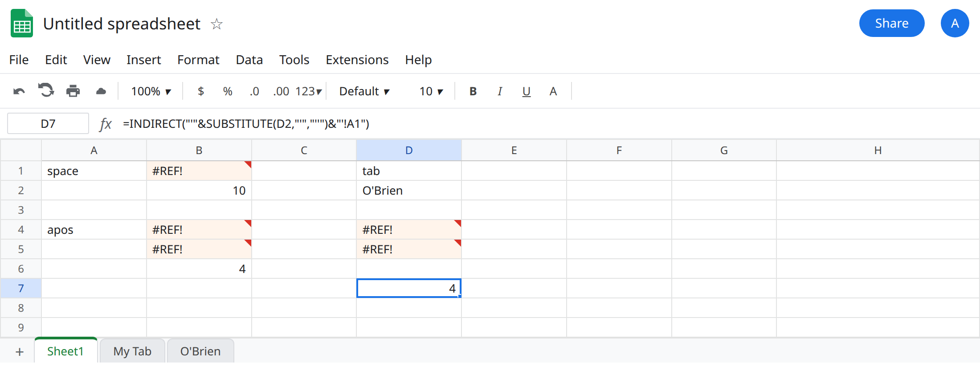Select row 1 header
This screenshot has height=383, width=980.
21,171
